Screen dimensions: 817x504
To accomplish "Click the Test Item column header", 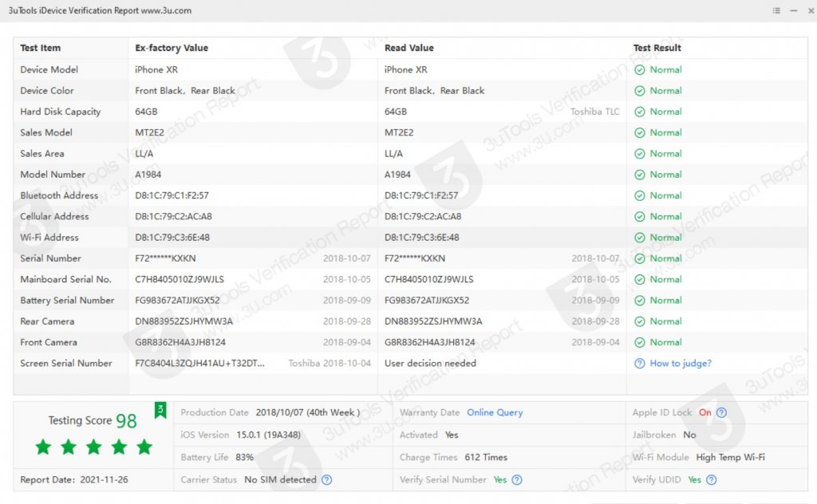I will point(40,48).
